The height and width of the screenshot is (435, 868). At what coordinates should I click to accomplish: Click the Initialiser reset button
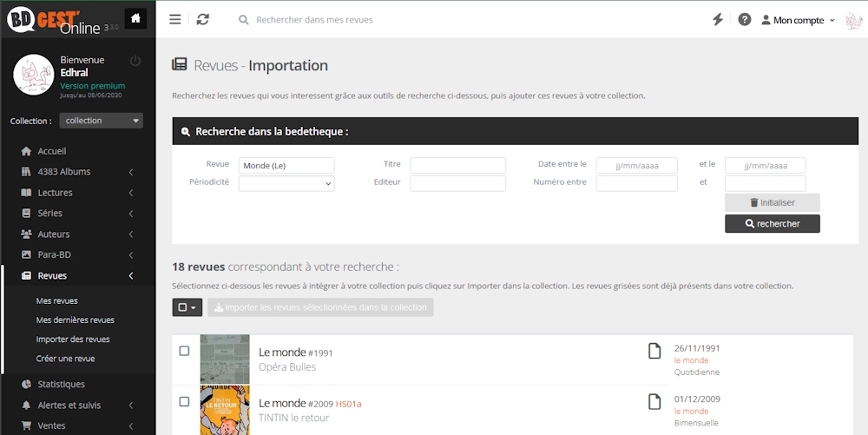(772, 202)
